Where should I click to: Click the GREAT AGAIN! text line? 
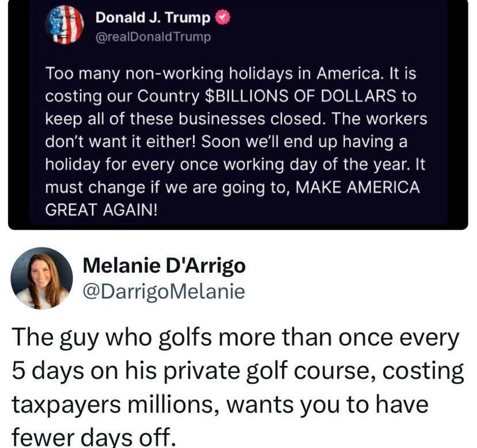pyautogui.click(x=101, y=209)
